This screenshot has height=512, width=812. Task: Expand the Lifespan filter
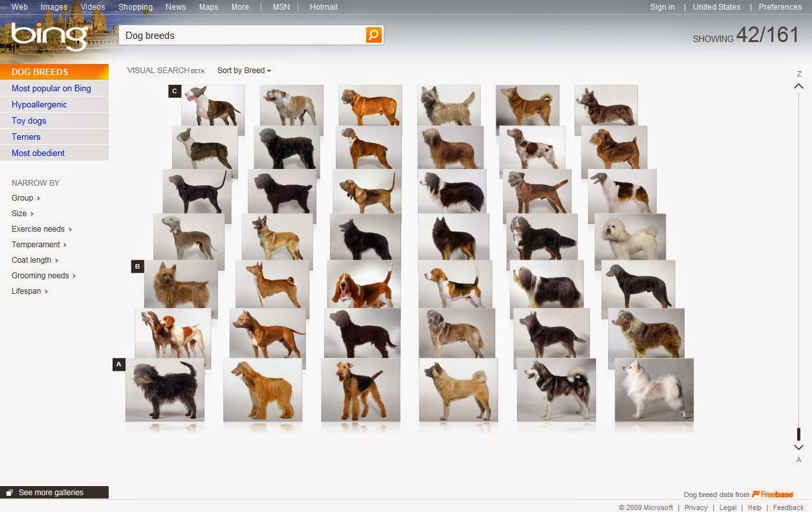30,291
